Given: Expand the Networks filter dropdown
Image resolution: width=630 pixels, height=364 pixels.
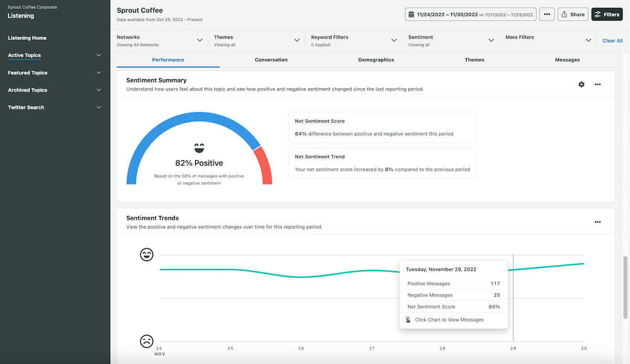Looking at the screenshot, I should tap(199, 40).
